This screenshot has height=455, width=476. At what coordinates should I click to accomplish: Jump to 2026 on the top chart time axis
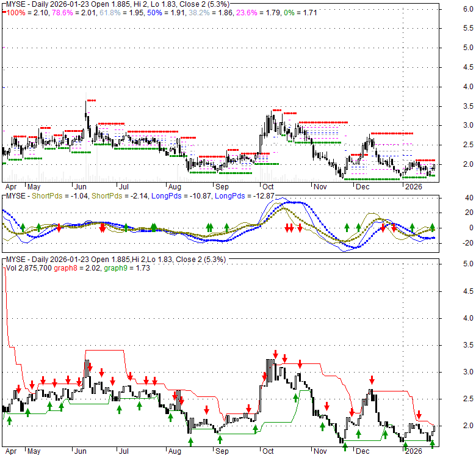point(414,186)
